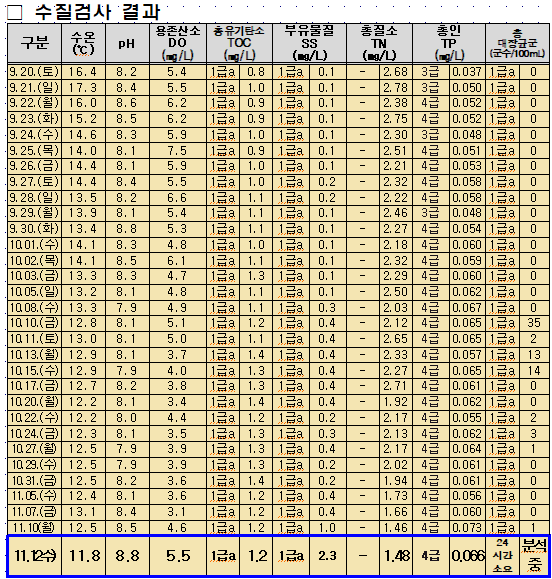Click the pH column header
Viewport: 552px width, 579px height.
pos(127,43)
